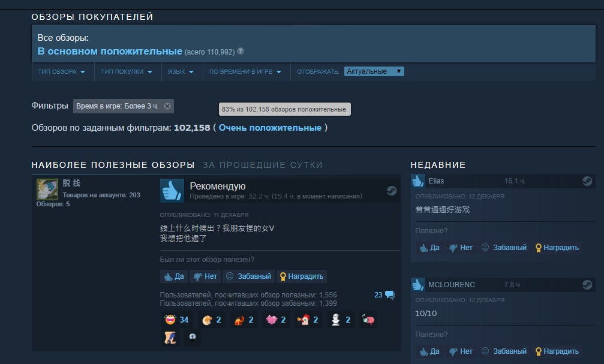Click the laughing face award with 34

(x=176, y=320)
